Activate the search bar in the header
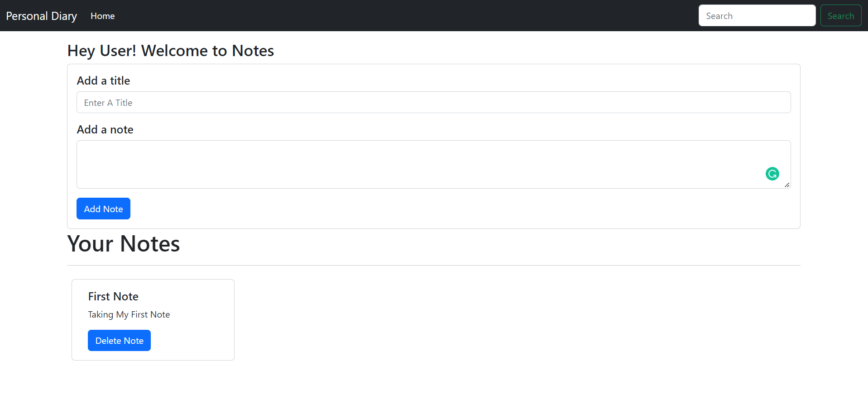868x399 pixels. click(757, 15)
